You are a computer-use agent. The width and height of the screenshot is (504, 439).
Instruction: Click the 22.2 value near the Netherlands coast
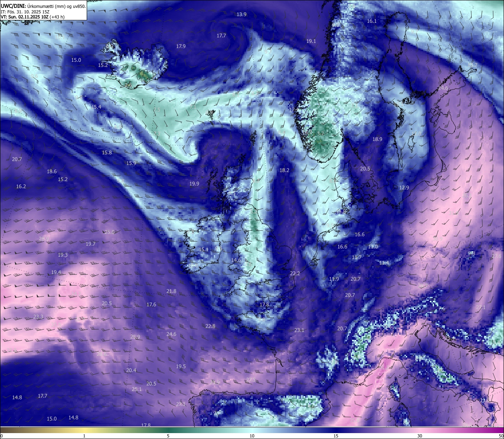point(295,273)
